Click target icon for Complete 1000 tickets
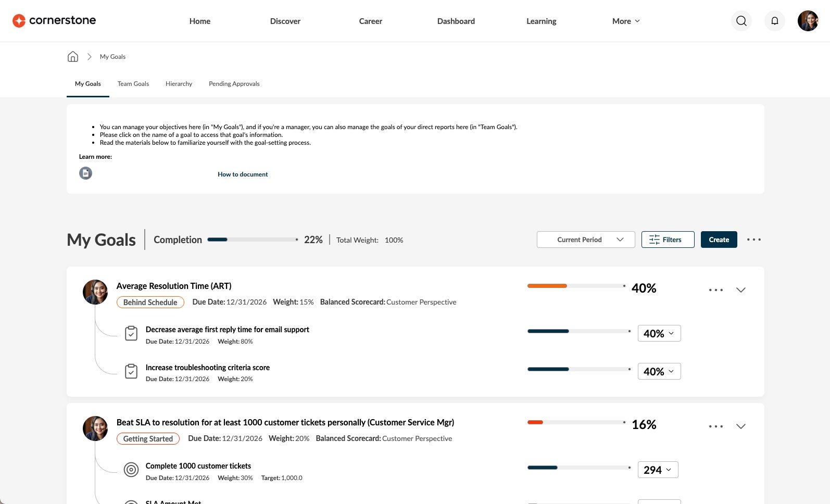Viewport: 830px width, 504px height. point(131,470)
